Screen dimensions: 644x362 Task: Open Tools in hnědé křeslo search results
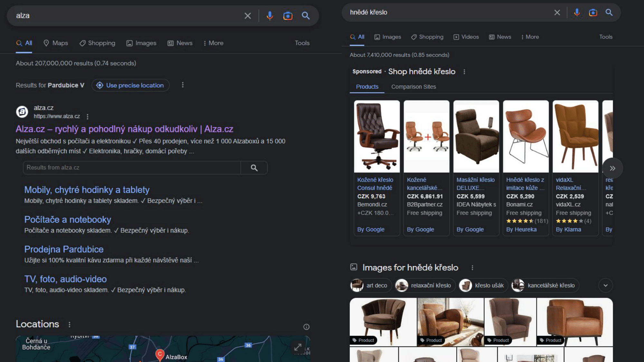coord(606,37)
